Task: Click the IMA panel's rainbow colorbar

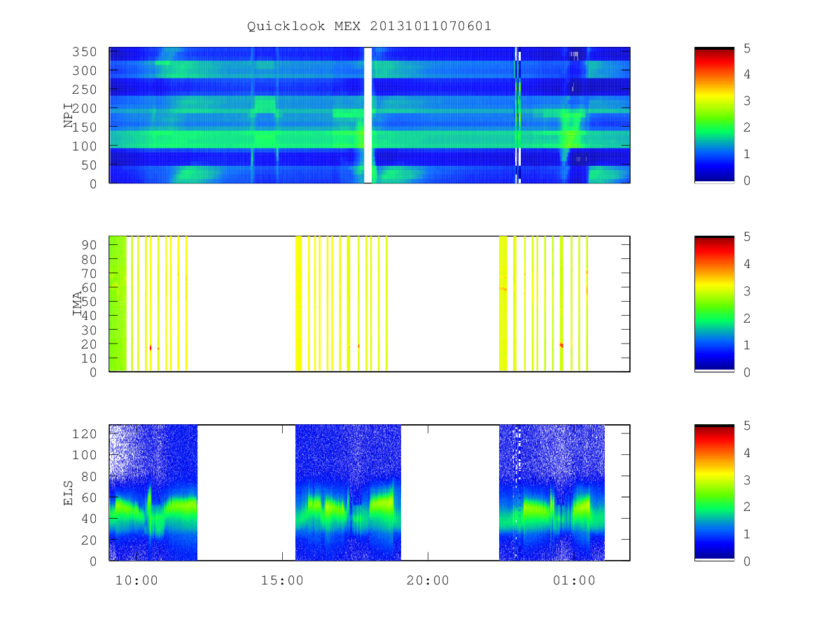Action: (714, 304)
